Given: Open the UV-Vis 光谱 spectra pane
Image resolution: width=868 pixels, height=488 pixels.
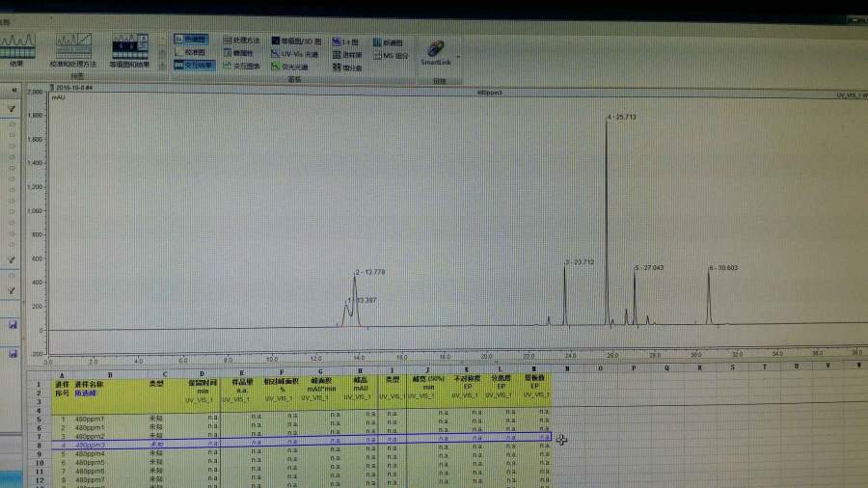Looking at the screenshot, I should click(x=295, y=54).
